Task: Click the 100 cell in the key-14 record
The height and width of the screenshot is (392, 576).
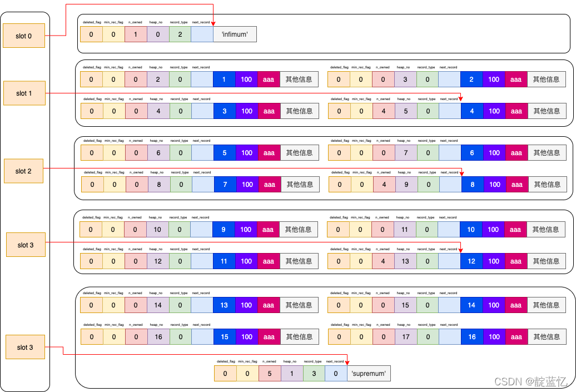Action: tap(494, 305)
